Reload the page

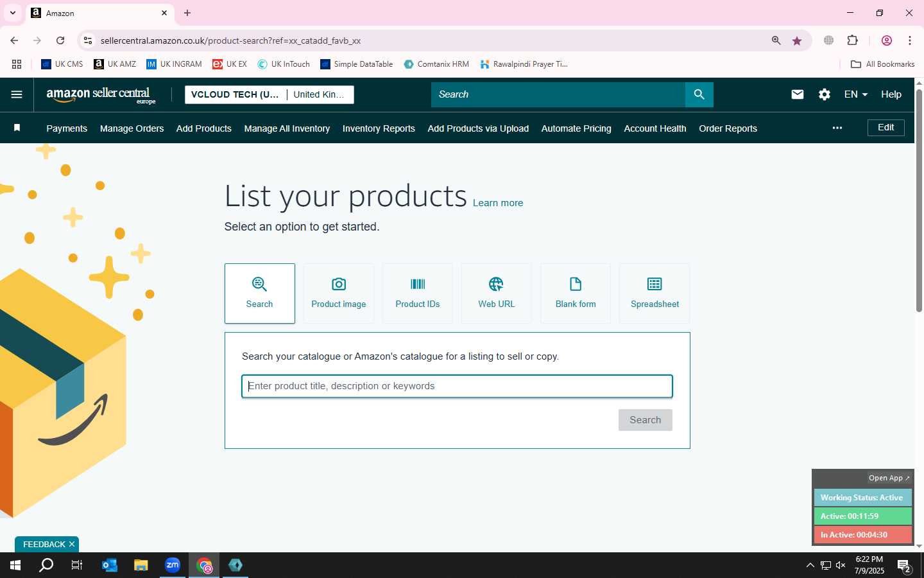[x=60, y=40]
